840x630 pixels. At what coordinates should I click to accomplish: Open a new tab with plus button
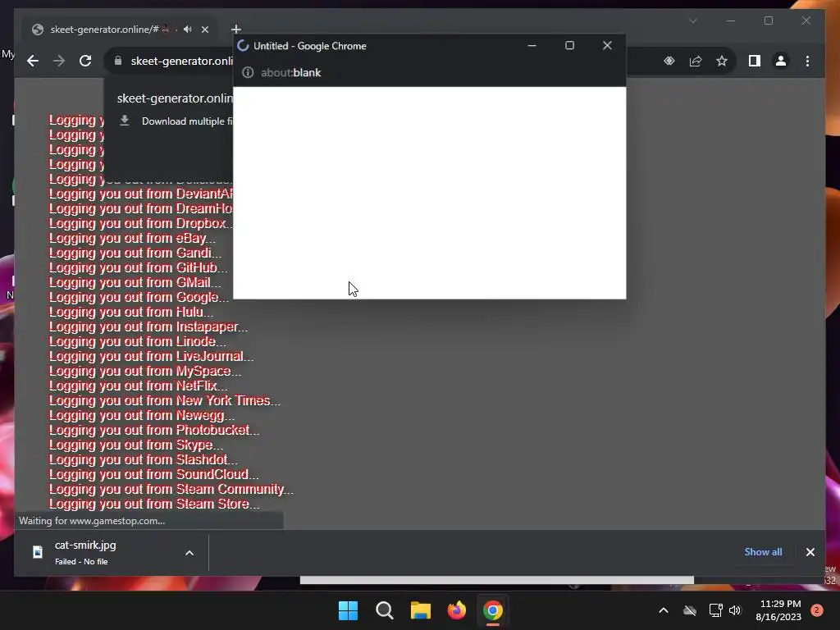click(x=235, y=30)
